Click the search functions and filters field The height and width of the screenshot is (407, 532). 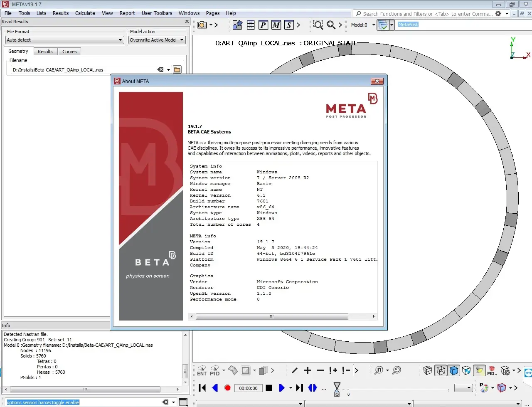pyautogui.click(x=424, y=14)
